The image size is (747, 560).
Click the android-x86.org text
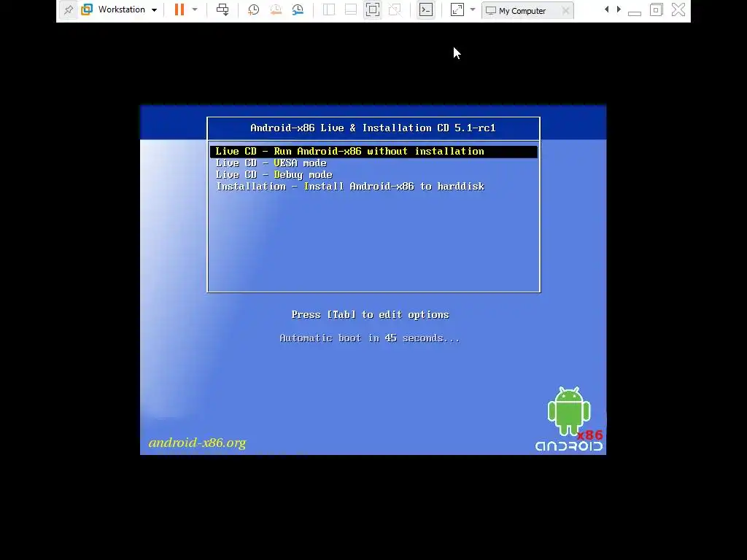(x=197, y=443)
